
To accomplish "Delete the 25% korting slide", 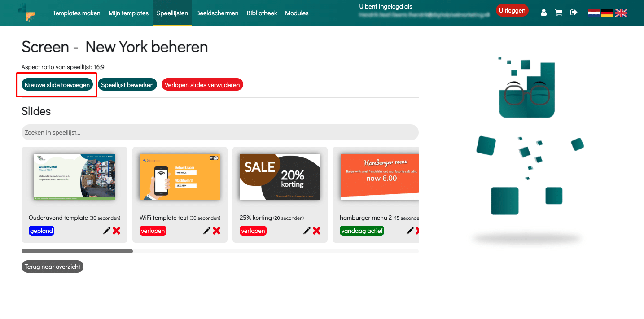I will point(316,231).
